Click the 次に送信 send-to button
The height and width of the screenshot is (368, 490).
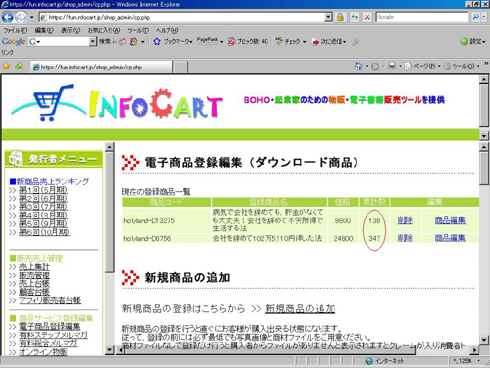[x=329, y=42]
